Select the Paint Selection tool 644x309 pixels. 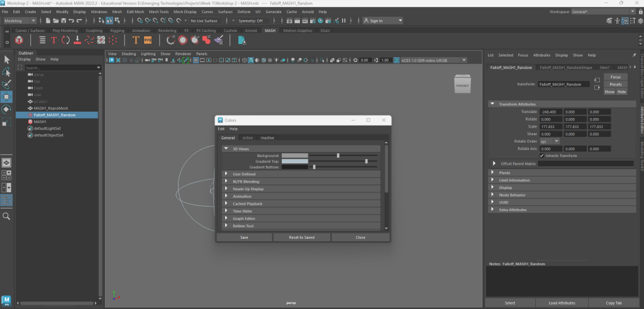pyautogui.click(x=7, y=84)
